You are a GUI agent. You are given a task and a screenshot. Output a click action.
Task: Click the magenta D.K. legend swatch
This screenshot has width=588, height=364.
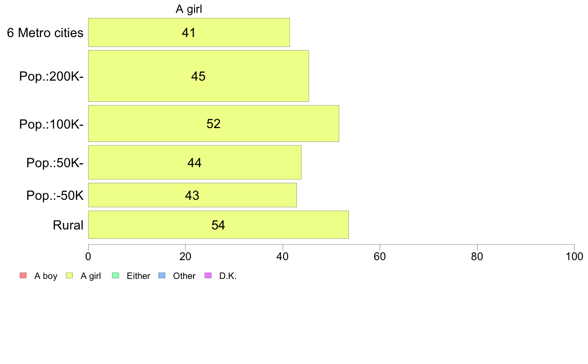click(208, 275)
